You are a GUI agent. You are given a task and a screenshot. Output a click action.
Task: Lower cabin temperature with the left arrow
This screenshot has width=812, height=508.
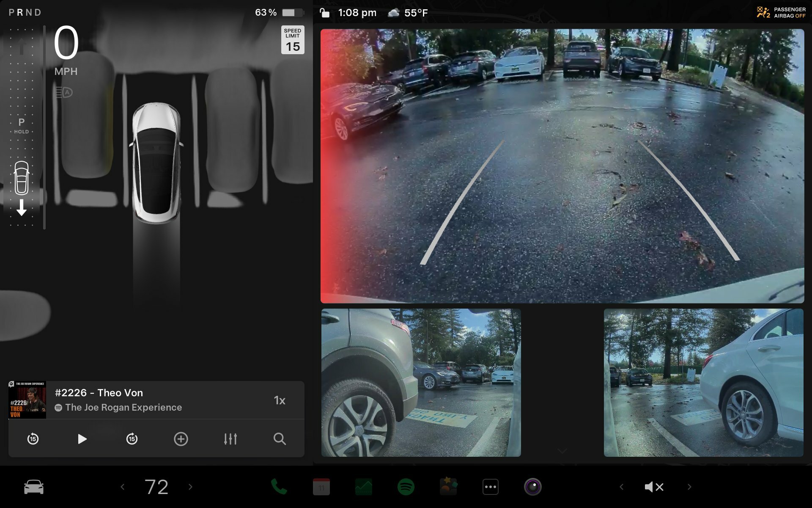pyautogui.click(x=123, y=487)
